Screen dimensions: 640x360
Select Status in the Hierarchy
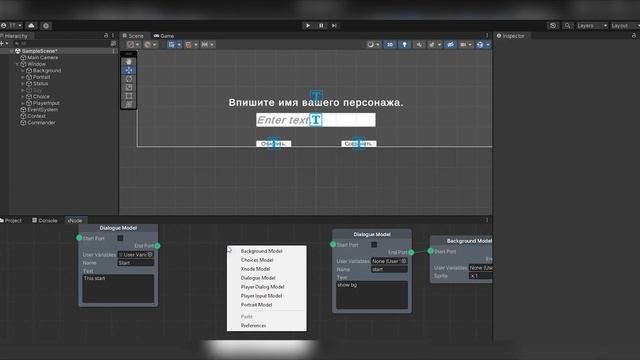pos(40,84)
